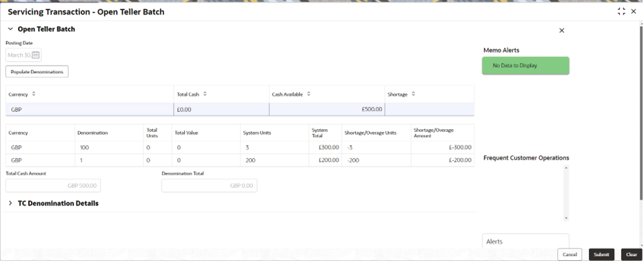
Task: Click Shortage/Overage Amount £-300.00
Action: point(460,148)
